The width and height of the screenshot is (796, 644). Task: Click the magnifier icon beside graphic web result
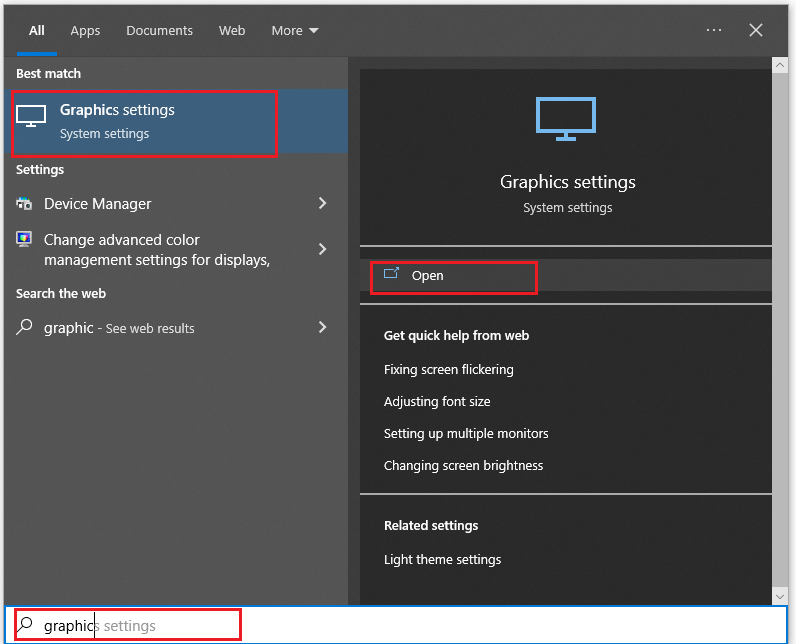[24, 327]
